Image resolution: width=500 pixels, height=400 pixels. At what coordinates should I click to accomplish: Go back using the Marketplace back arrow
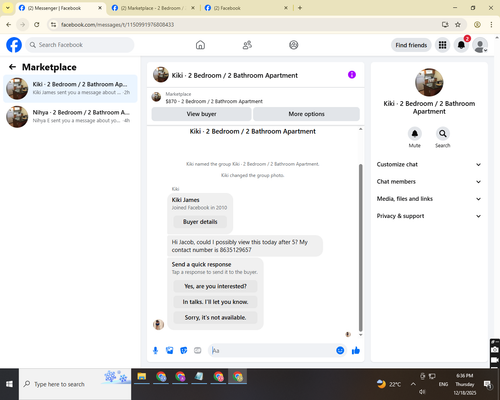point(12,67)
